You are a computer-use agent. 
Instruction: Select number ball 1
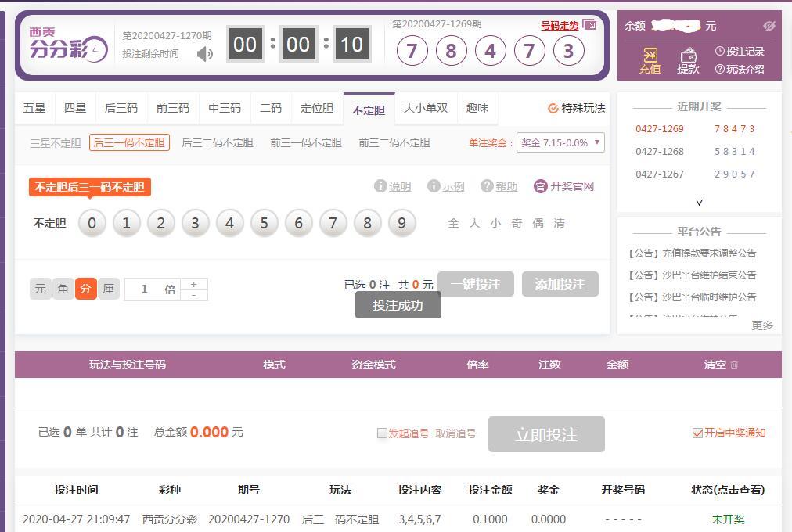click(126, 223)
